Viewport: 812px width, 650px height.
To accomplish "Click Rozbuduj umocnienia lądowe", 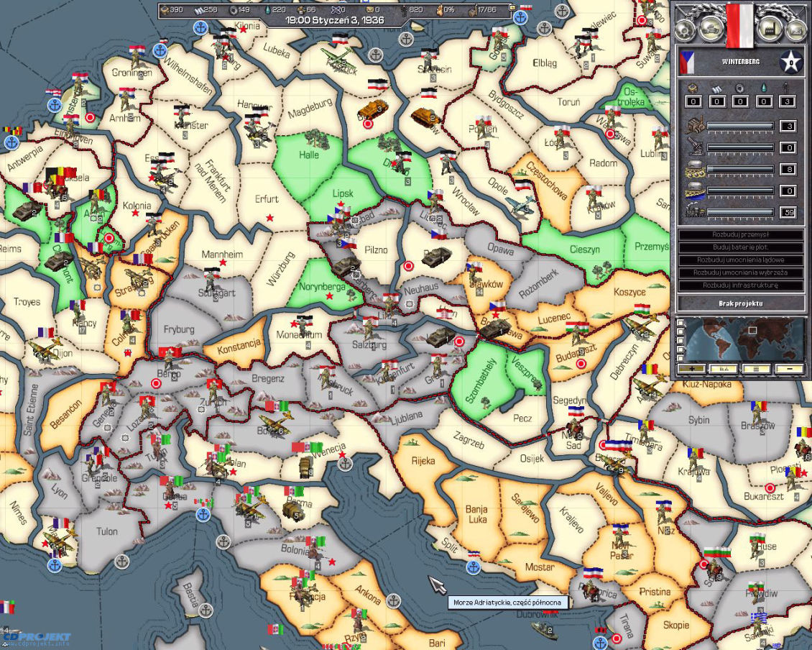I will coord(741,260).
